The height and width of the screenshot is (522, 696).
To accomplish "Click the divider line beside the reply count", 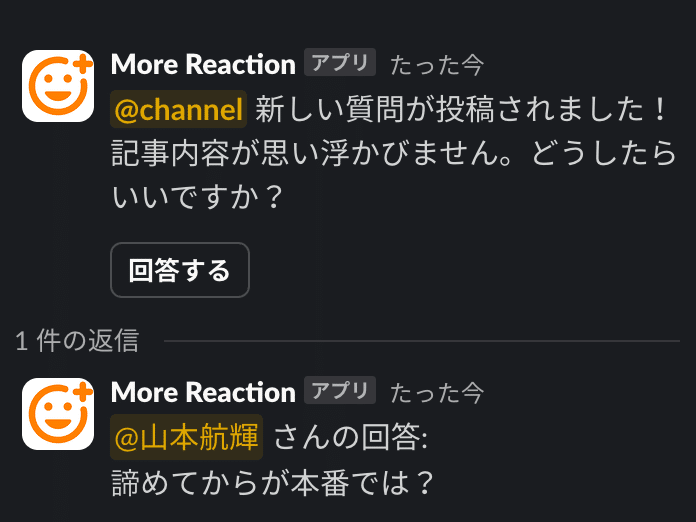I will [x=420, y=341].
